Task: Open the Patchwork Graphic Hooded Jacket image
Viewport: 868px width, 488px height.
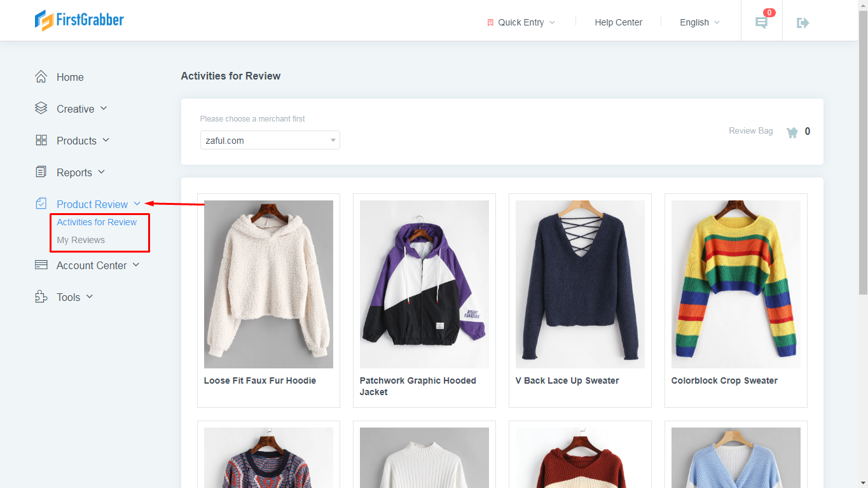Action: (x=424, y=284)
